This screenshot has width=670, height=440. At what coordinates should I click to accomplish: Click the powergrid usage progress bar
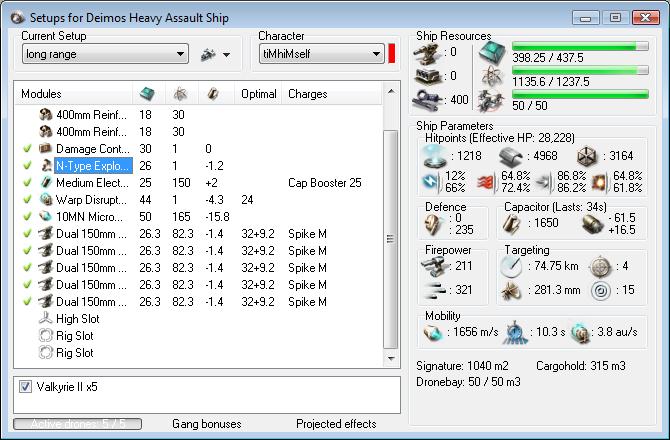click(x=580, y=70)
